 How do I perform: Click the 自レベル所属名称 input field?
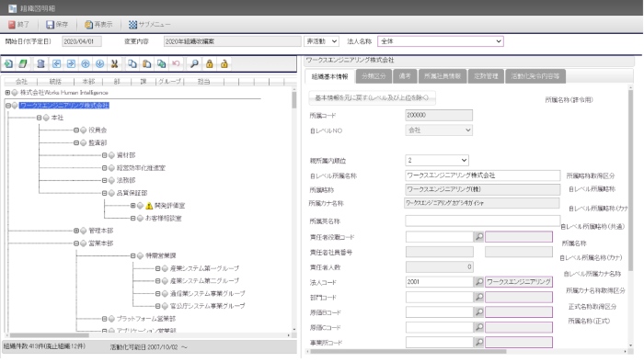[483, 175]
